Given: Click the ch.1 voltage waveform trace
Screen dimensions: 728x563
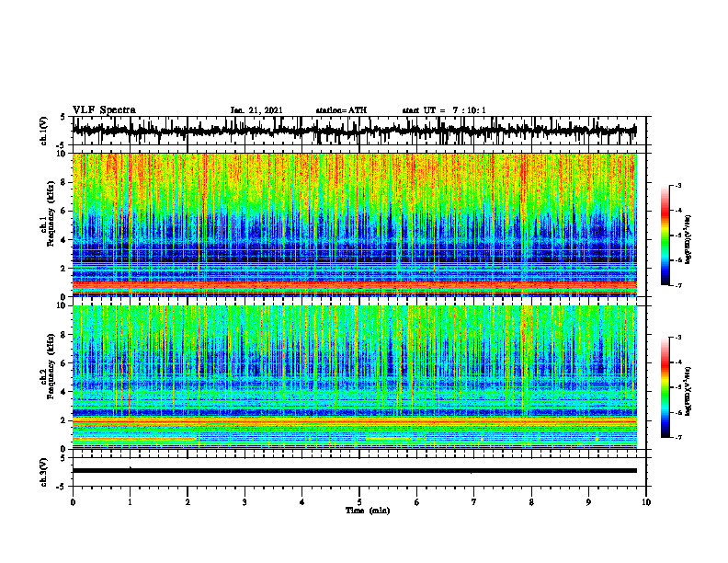Looking at the screenshot, I should (x=355, y=131).
